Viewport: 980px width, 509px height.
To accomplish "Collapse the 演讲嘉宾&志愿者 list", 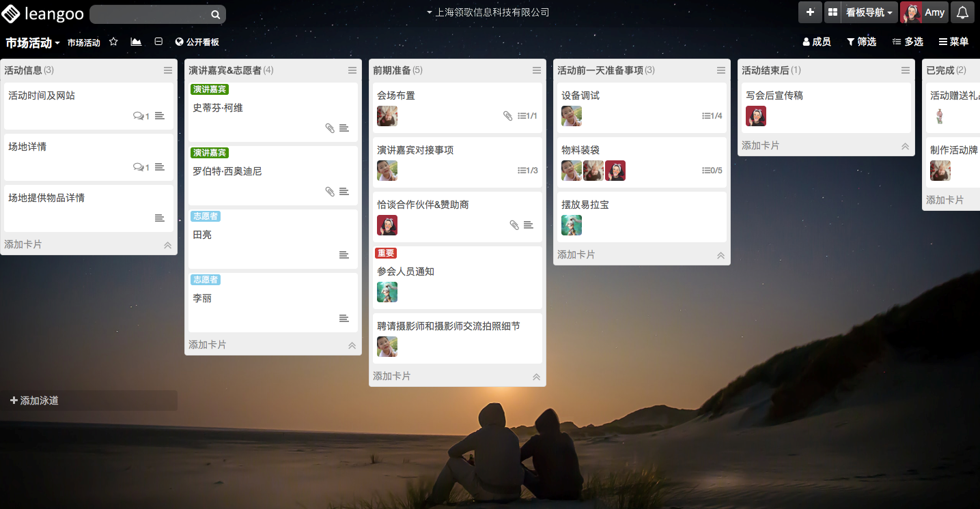I will 352,345.
